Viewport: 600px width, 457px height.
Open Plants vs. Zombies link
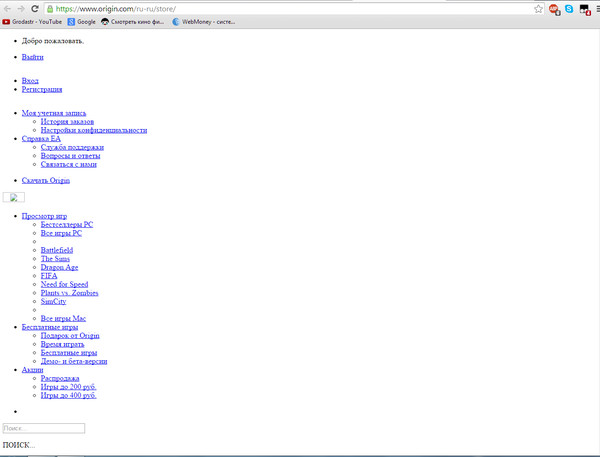(x=69, y=293)
